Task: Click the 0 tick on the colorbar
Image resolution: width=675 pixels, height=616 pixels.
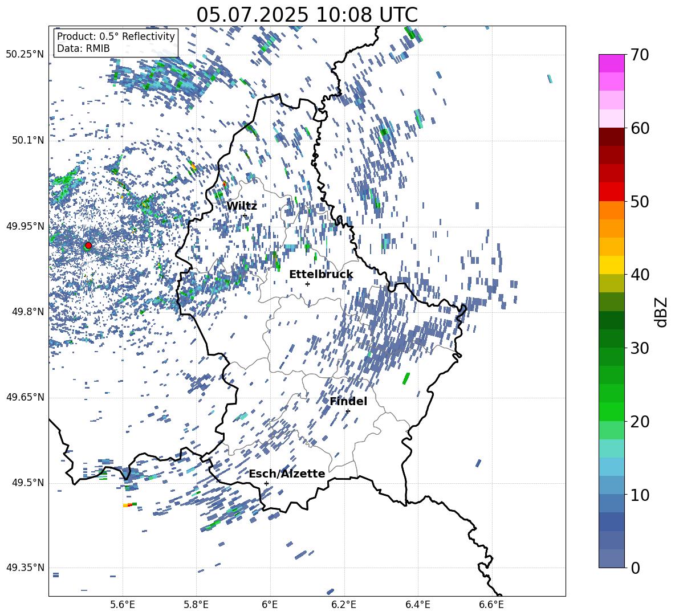Action: coord(636,568)
